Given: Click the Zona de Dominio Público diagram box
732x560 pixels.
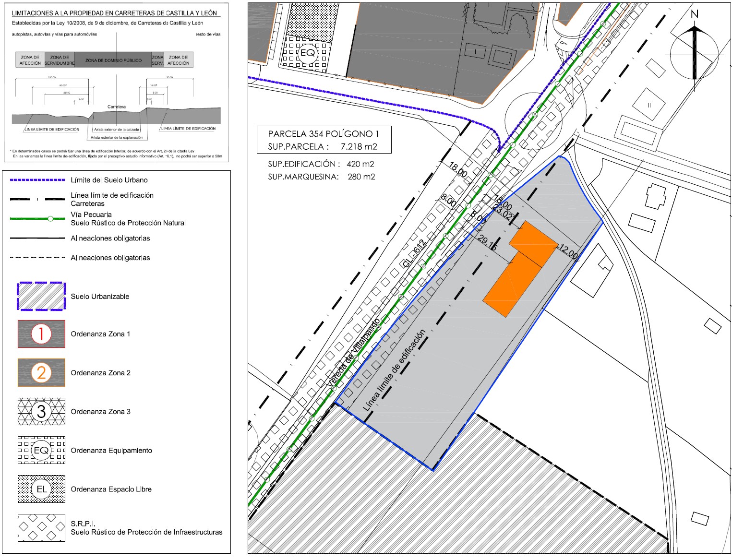Looking at the screenshot, I should [x=113, y=60].
